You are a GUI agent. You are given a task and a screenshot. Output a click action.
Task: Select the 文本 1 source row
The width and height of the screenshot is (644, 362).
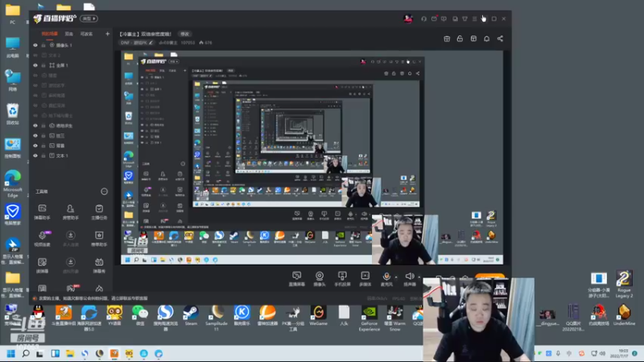71,155
